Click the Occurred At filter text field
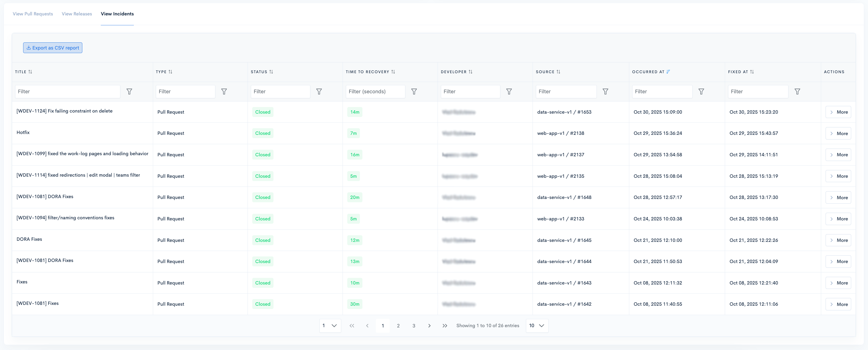 pos(661,92)
